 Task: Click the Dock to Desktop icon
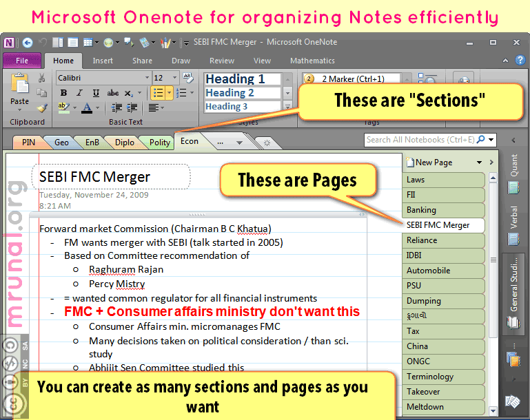[58, 42]
